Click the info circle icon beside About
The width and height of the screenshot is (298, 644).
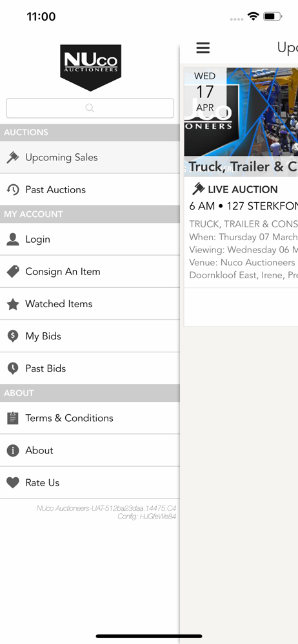coord(13,451)
